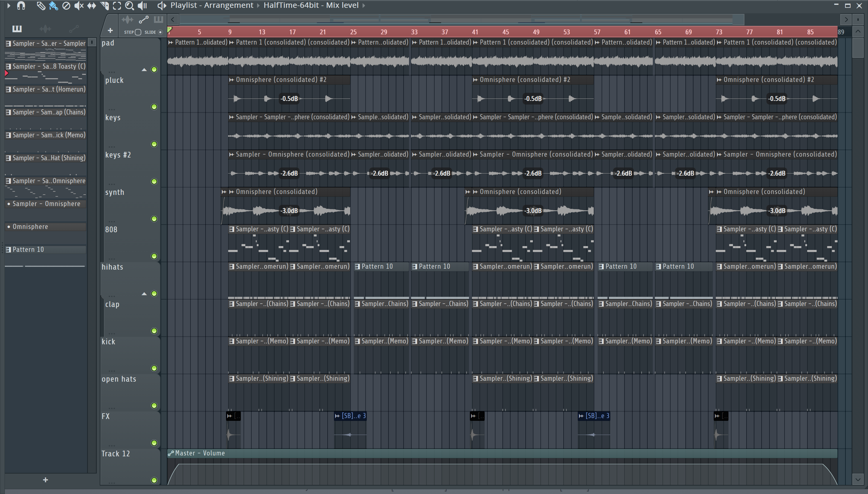Mute the hihats track
The width and height of the screenshot is (868, 494).
pyautogui.click(x=154, y=293)
